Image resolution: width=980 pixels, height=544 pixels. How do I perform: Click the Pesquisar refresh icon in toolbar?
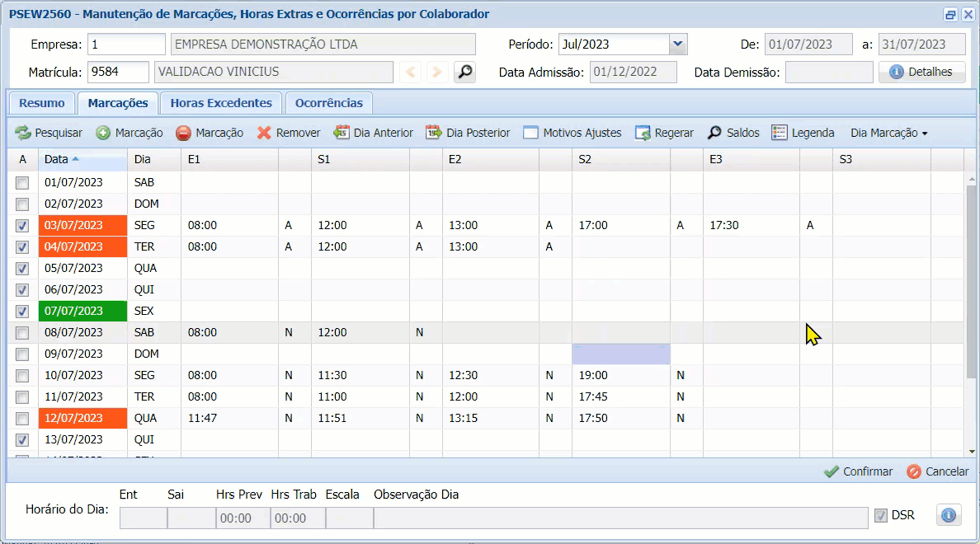click(22, 133)
